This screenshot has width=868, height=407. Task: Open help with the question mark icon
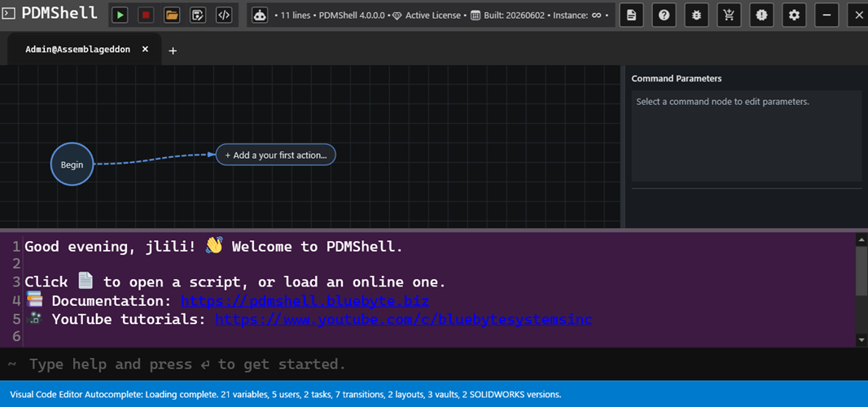click(x=664, y=15)
